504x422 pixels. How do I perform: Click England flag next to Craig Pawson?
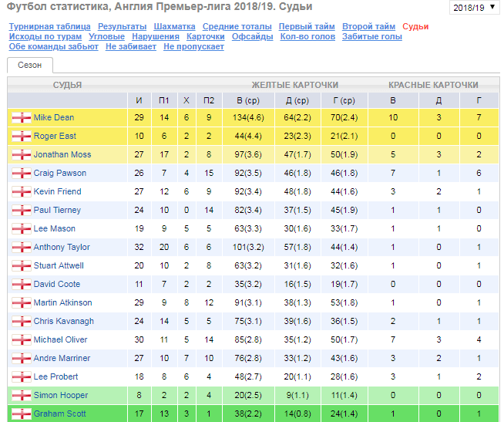point(22,174)
